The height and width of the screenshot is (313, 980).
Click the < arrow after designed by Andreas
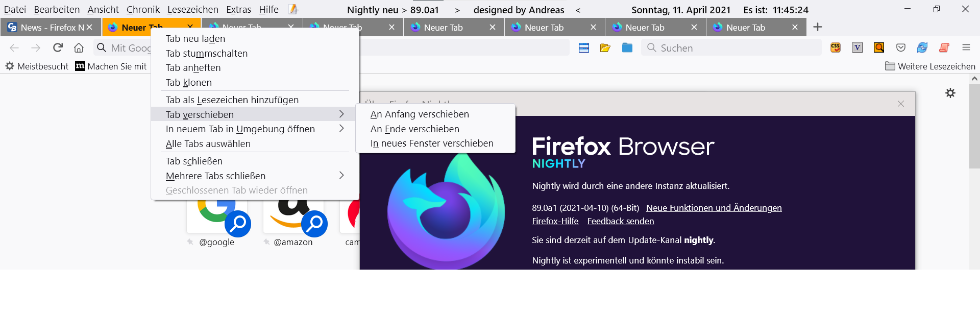pyautogui.click(x=578, y=10)
